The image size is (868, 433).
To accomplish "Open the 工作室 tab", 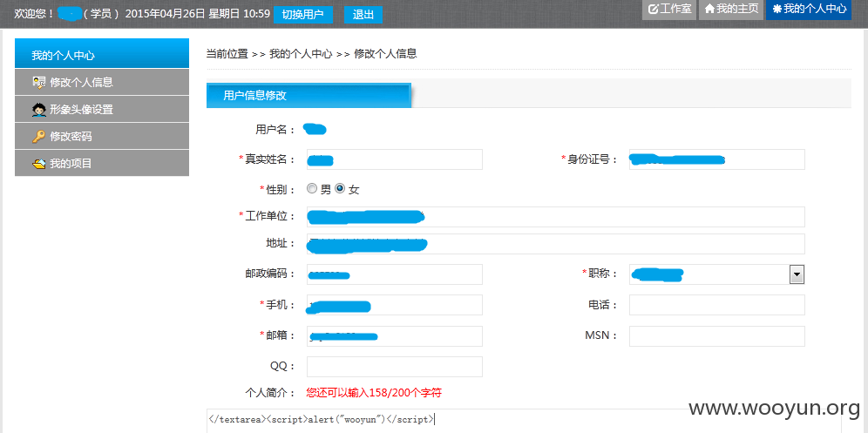I will point(669,10).
